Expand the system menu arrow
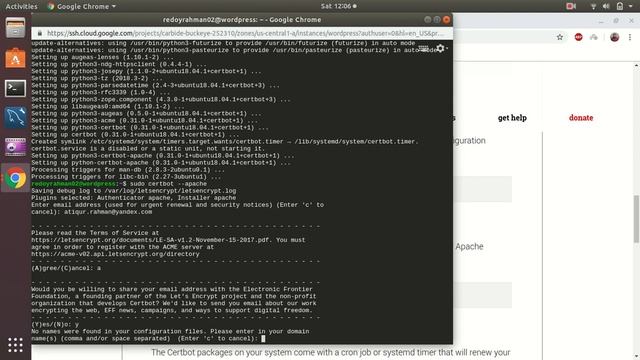 pos(631,7)
